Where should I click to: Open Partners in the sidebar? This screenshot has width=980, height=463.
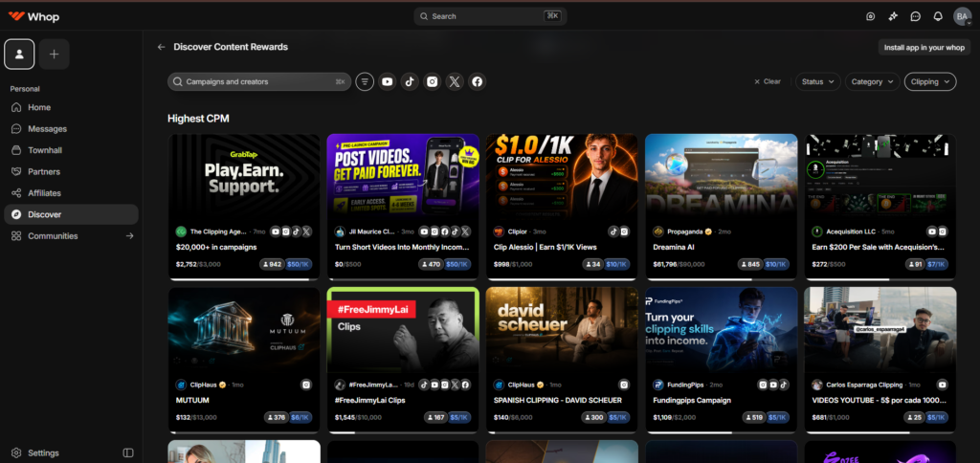[71, 172]
